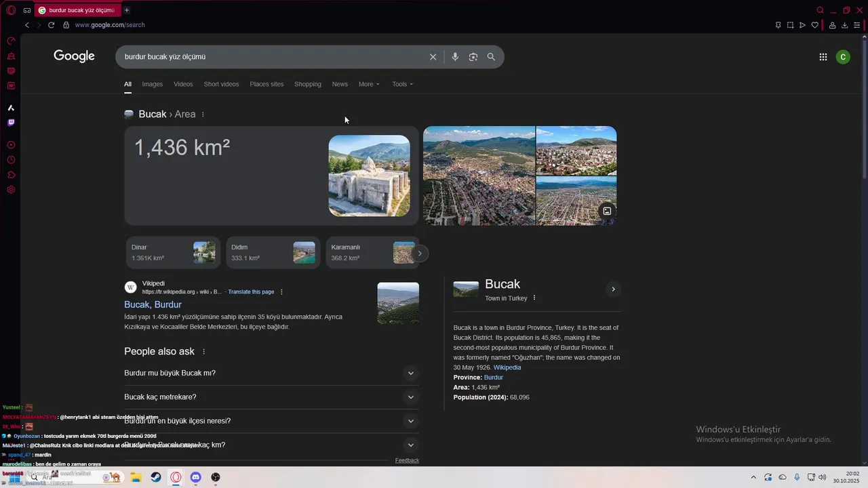This screenshot has height=488, width=868.
Task: Open Bucak town panel options menu
Action: (534, 298)
